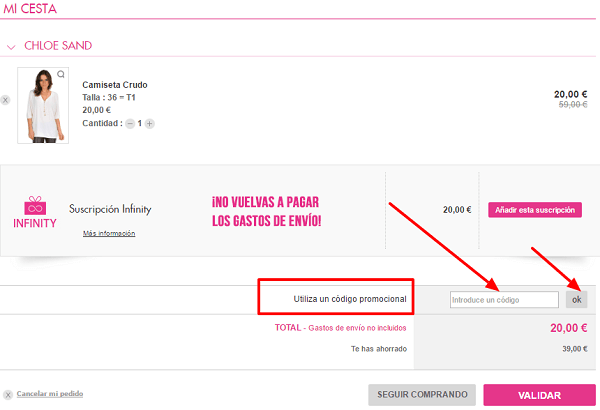Decrease quantity with the minus button
Image resolution: width=600 pixels, height=410 pixels.
[x=130, y=124]
